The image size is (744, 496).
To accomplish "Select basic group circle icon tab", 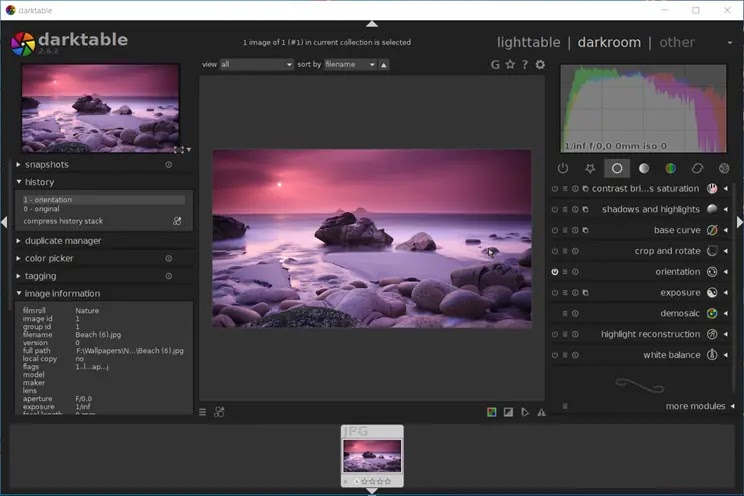I will (x=617, y=168).
